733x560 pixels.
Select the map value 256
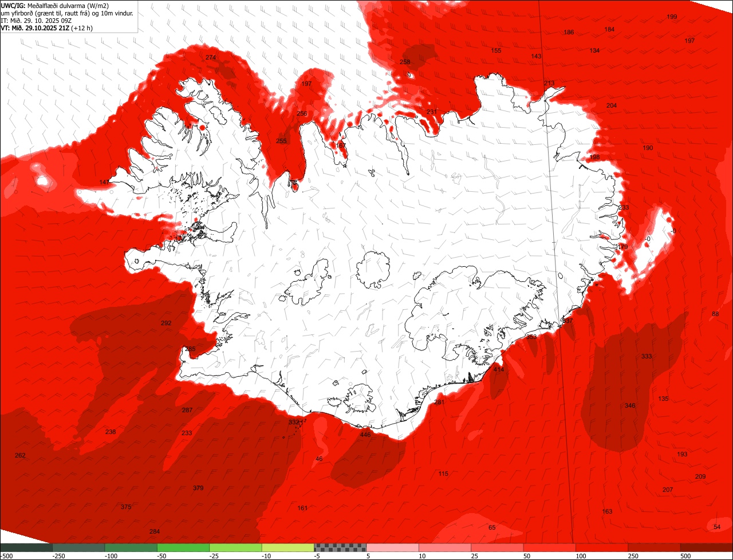point(302,113)
